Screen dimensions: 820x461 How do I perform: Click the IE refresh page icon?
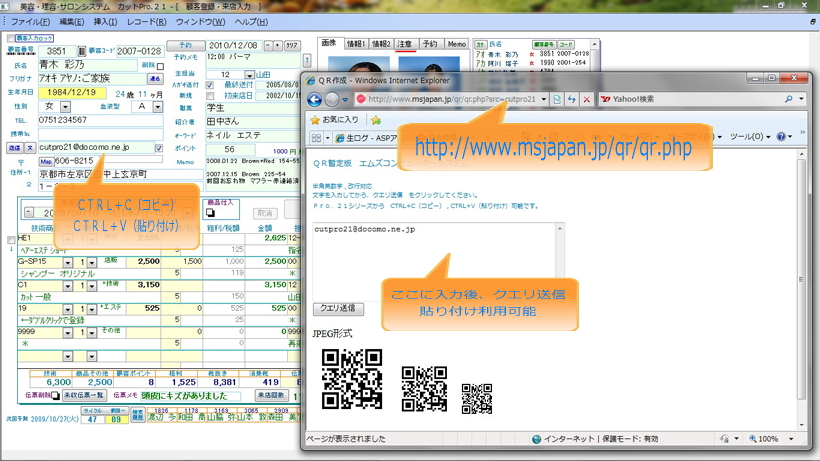(x=572, y=99)
